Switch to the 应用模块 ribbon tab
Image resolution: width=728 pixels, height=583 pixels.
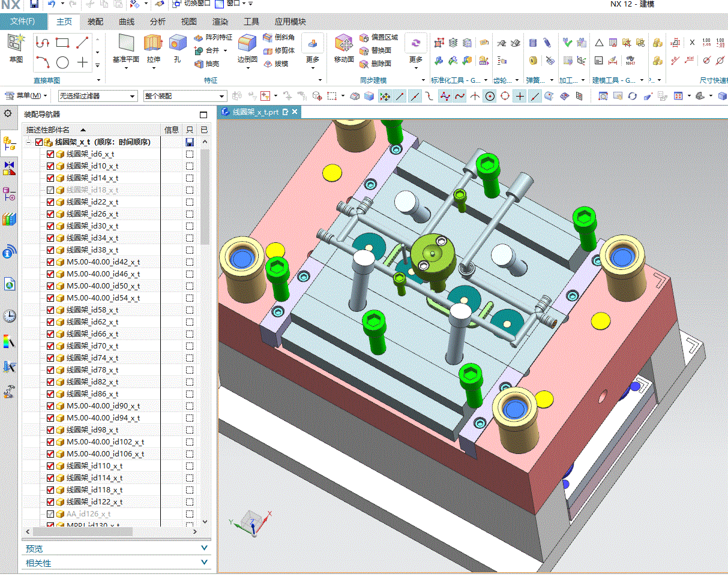coord(290,22)
